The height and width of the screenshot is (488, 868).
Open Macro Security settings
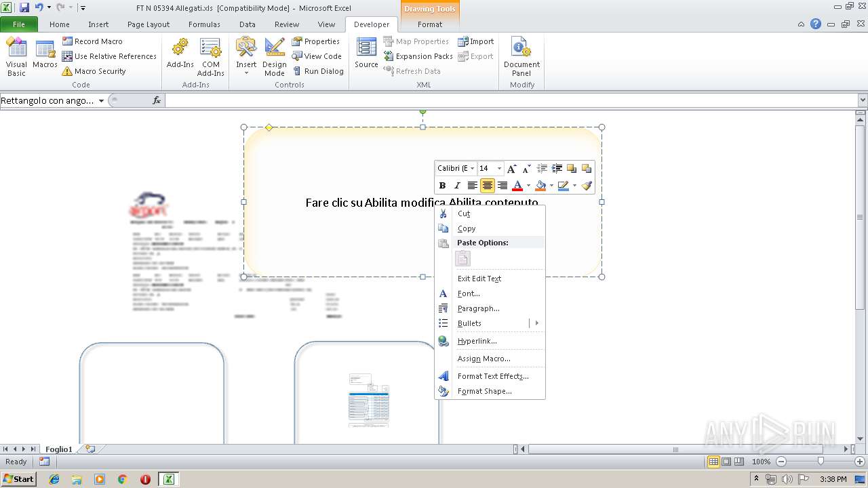click(x=94, y=71)
